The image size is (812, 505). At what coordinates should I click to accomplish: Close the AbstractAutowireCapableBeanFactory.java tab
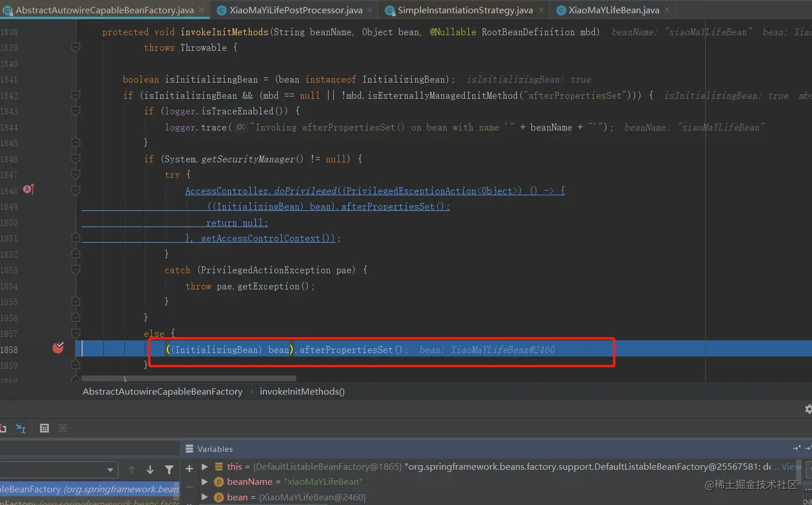click(202, 10)
